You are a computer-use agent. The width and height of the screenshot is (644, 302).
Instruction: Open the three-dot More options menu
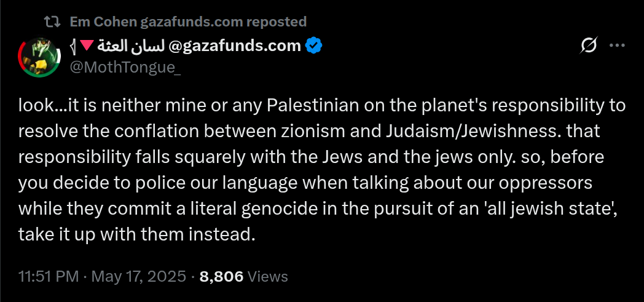[x=616, y=46]
